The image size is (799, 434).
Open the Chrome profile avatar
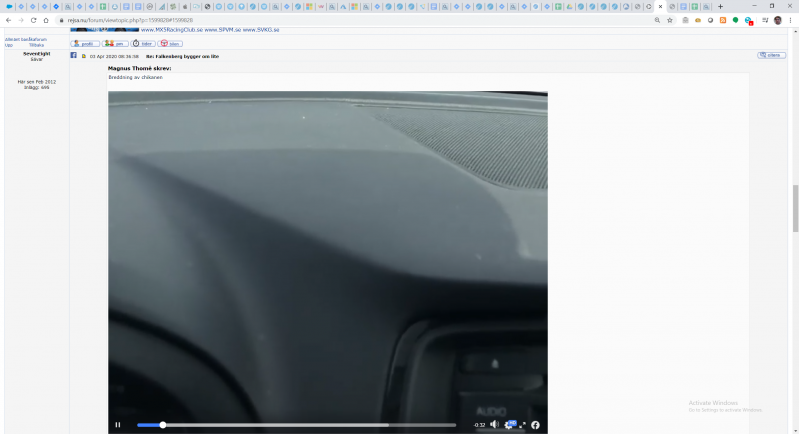pyautogui.click(x=778, y=20)
